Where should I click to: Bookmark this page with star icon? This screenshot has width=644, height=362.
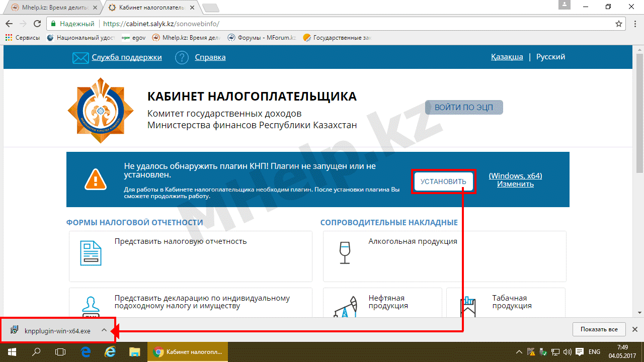coord(619,24)
